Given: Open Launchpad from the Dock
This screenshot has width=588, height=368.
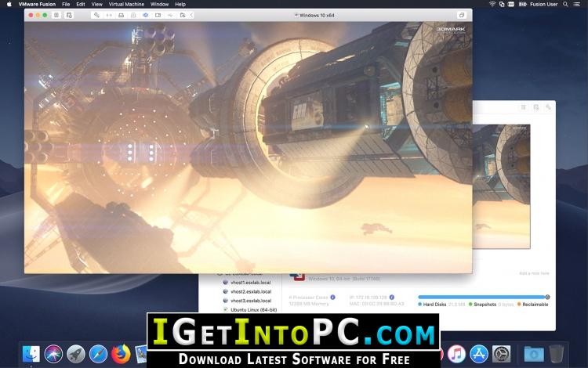Looking at the screenshot, I should pyautogui.click(x=76, y=354).
